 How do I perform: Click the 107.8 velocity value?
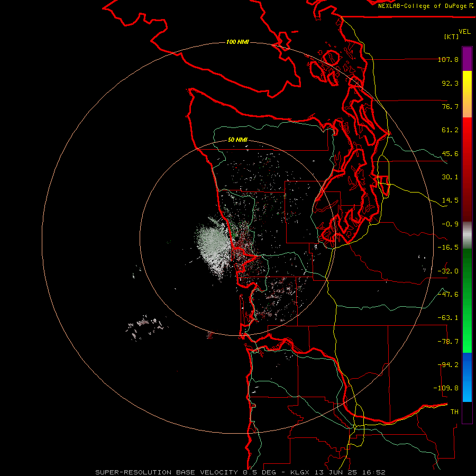point(448,59)
